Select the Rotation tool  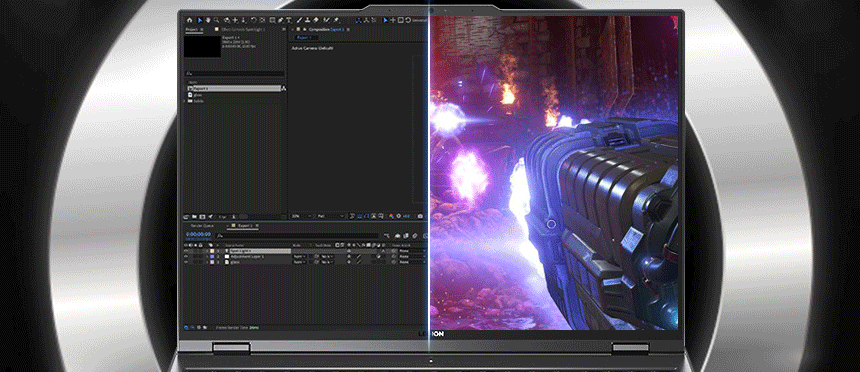click(253, 20)
